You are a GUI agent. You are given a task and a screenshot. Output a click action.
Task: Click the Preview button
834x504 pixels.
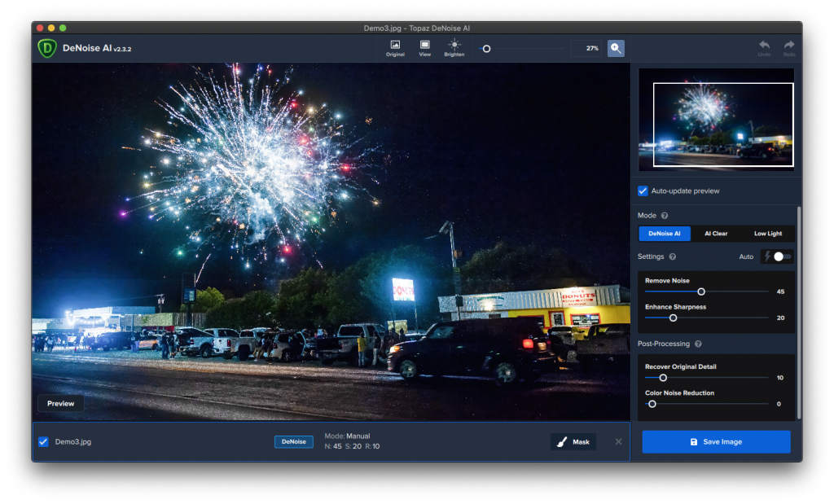coord(60,404)
